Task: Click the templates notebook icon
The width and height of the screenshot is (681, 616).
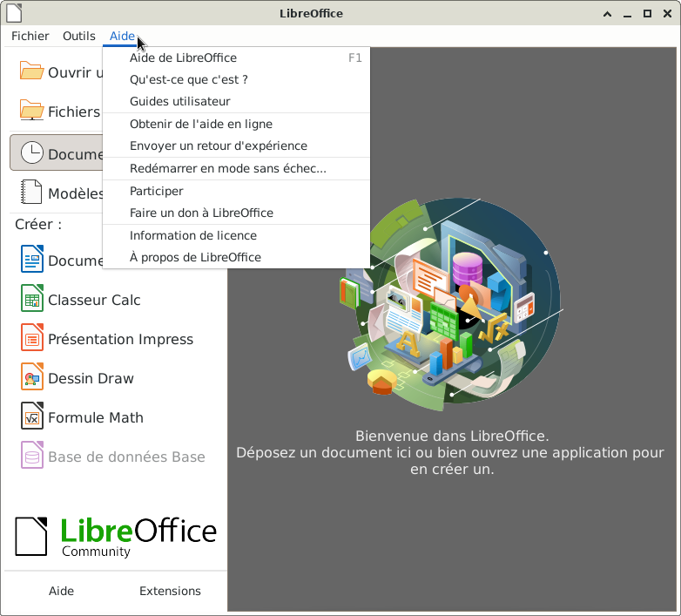Action: click(31, 192)
